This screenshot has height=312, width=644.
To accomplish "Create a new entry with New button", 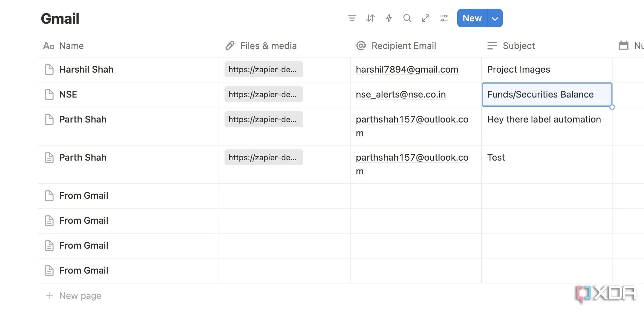I will click(472, 18).
